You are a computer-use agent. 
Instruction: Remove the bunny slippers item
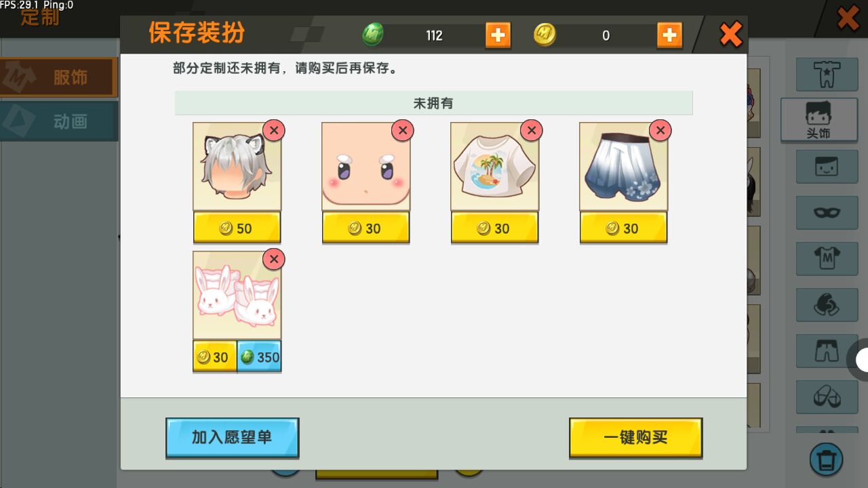point(273,259)
